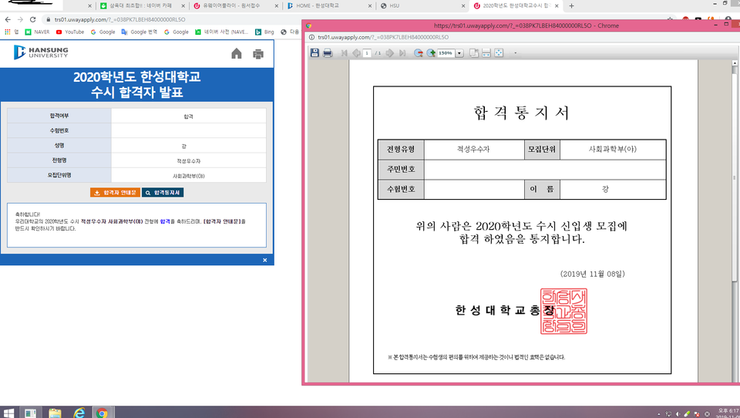The height and width of the screenshot is (418, 740).
Task: Select the fit-page view icon in viewer toolbar
Action: (x=474, y=53)
